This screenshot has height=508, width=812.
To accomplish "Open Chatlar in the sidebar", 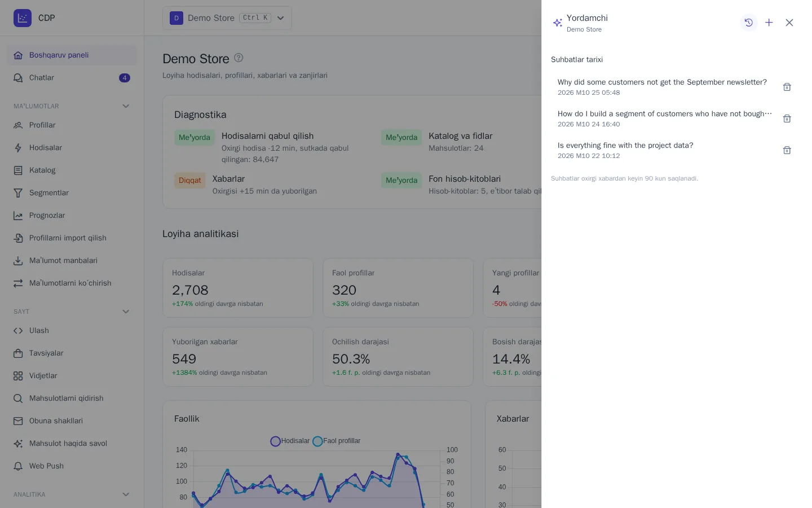I will tap(72, 78).
